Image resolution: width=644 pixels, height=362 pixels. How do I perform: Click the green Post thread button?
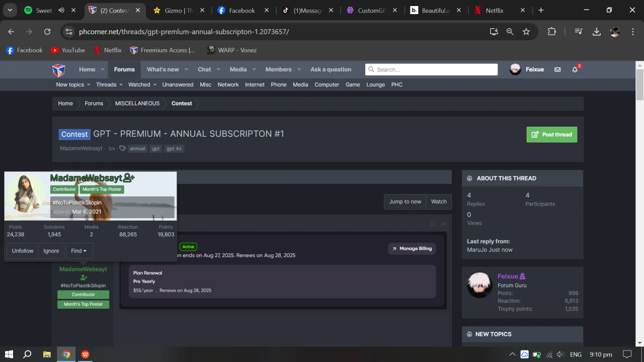coord(552,135)
